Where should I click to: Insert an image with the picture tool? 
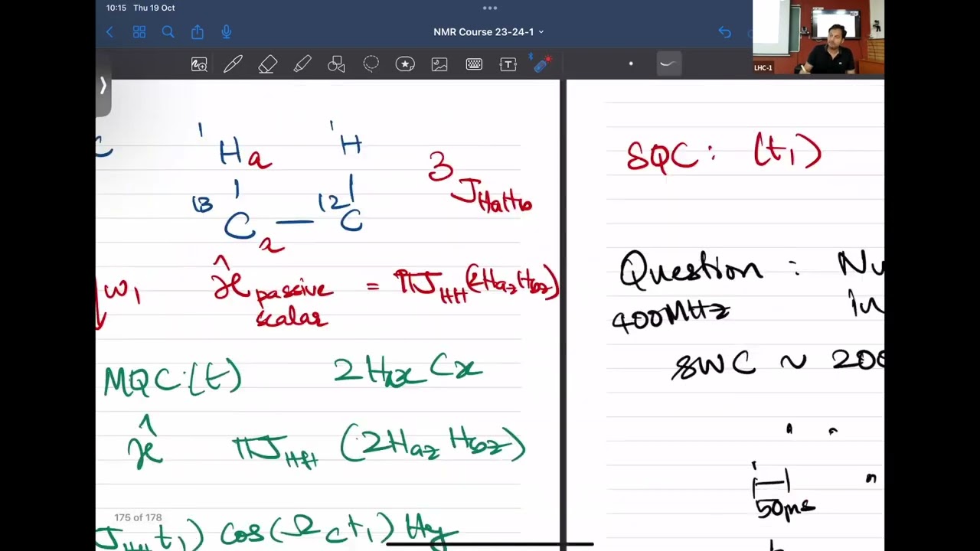point(439,65)
